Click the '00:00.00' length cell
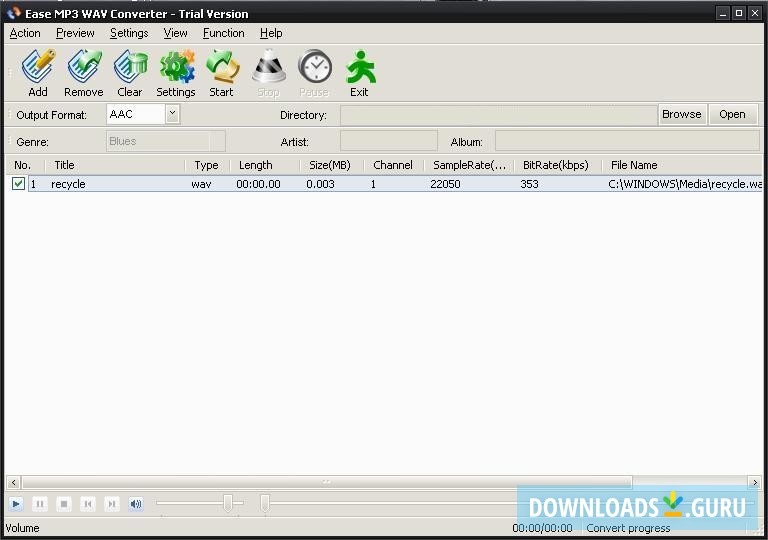Image resolution: width=768 pixels, height=540 pixels. click(258, 184)
